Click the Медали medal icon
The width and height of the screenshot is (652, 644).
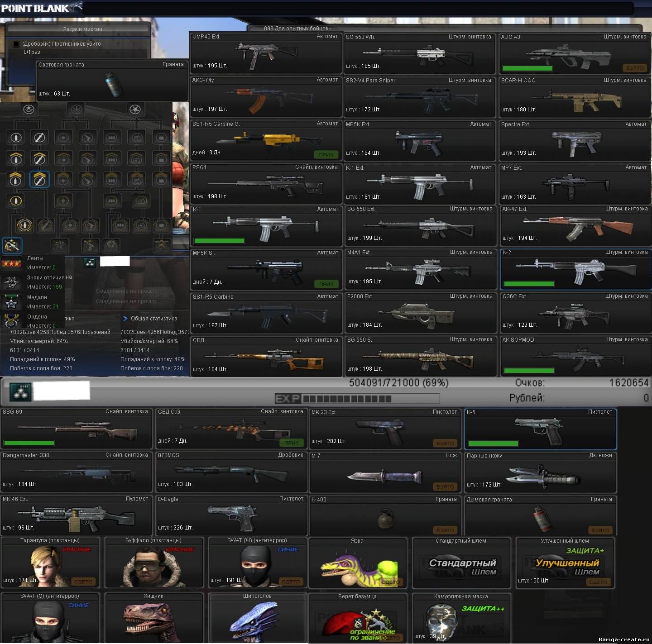(11, 302)
